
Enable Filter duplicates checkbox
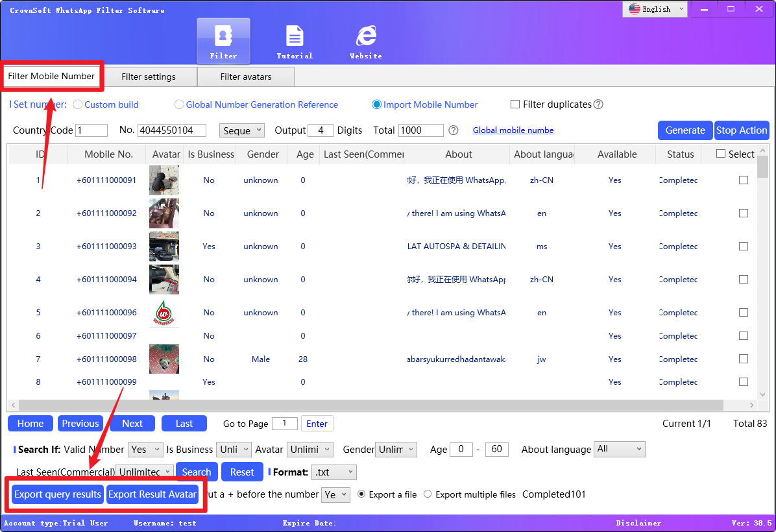coord(515,104)
